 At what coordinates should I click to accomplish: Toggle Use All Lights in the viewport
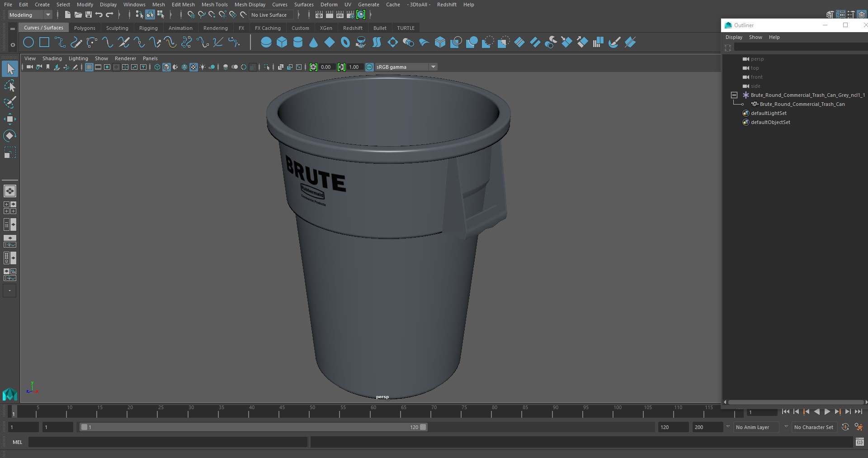[203, 67]
